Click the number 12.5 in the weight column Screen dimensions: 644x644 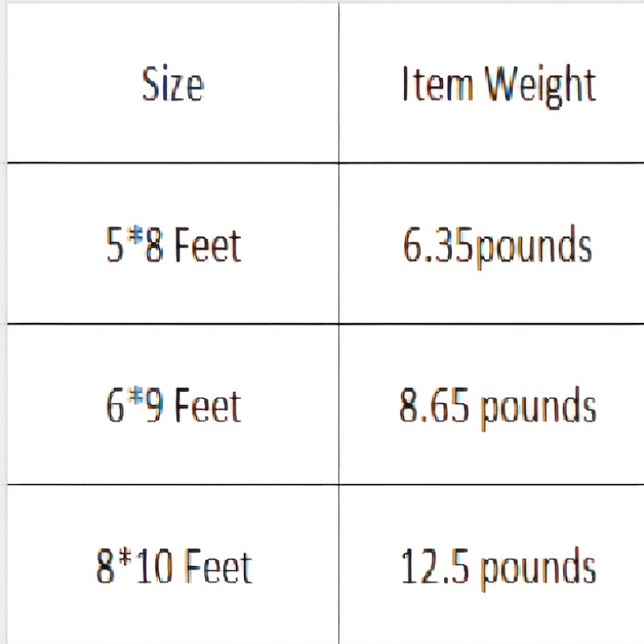coord(435,567)
